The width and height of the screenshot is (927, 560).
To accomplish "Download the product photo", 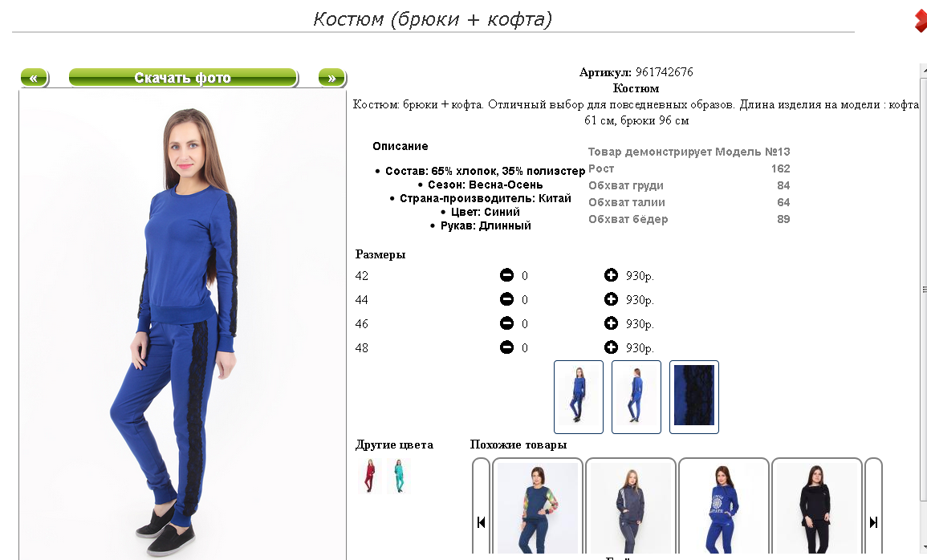I will click(x=183, y=77).
